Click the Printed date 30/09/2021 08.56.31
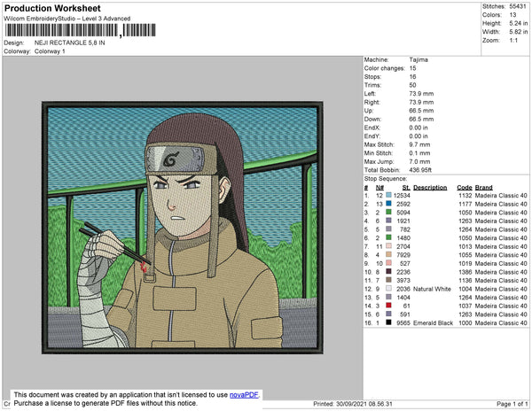This screenshot has width=532, height=411. pyautogui.click(x=353, y=404)
